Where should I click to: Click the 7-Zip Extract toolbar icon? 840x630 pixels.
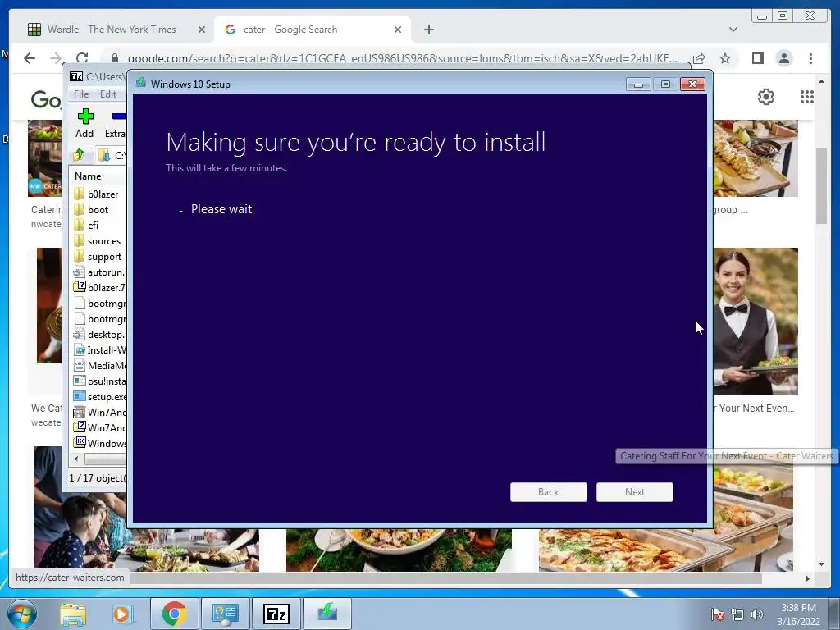click(x=116, y=123)
